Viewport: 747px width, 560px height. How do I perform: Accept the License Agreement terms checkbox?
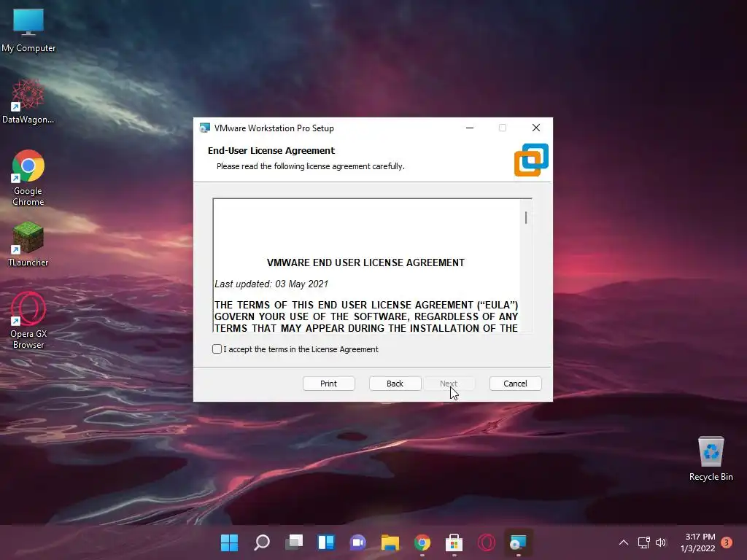pos(217,349)
